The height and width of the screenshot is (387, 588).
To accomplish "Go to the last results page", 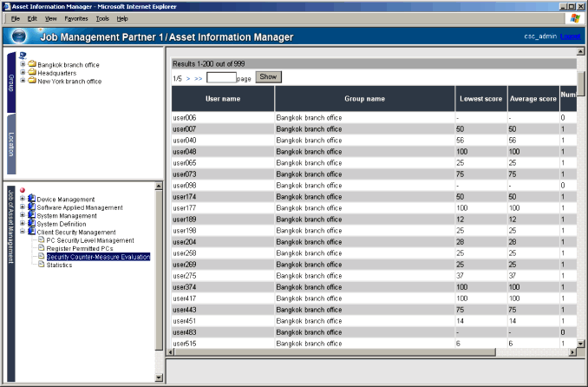I will pos(199,78).
